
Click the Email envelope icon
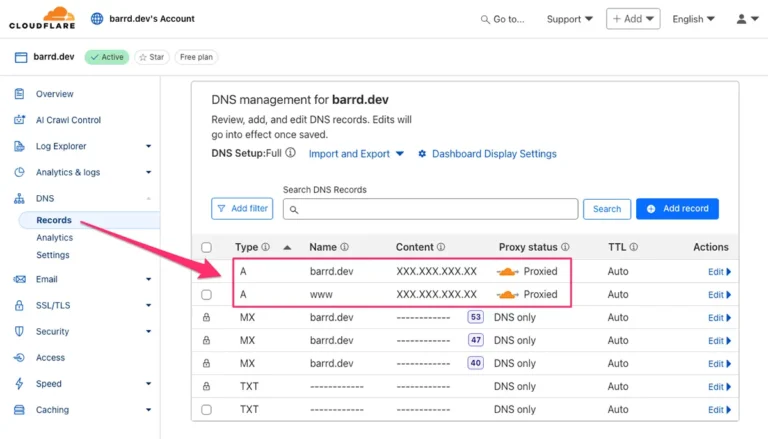[19, 279]
